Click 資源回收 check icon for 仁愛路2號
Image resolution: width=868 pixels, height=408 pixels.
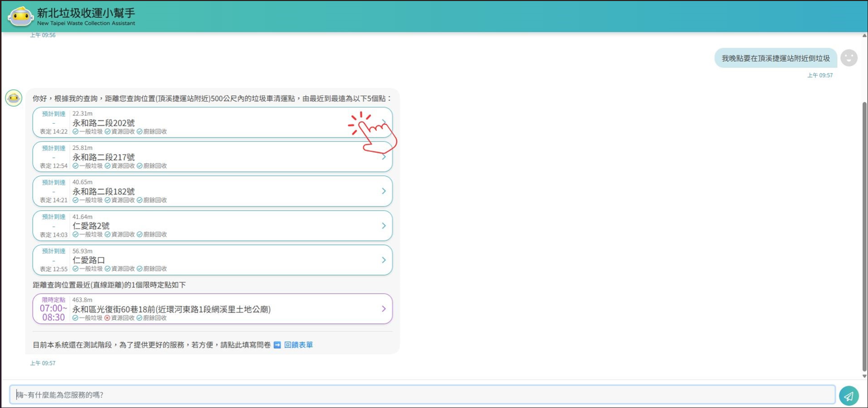point(108,235)
